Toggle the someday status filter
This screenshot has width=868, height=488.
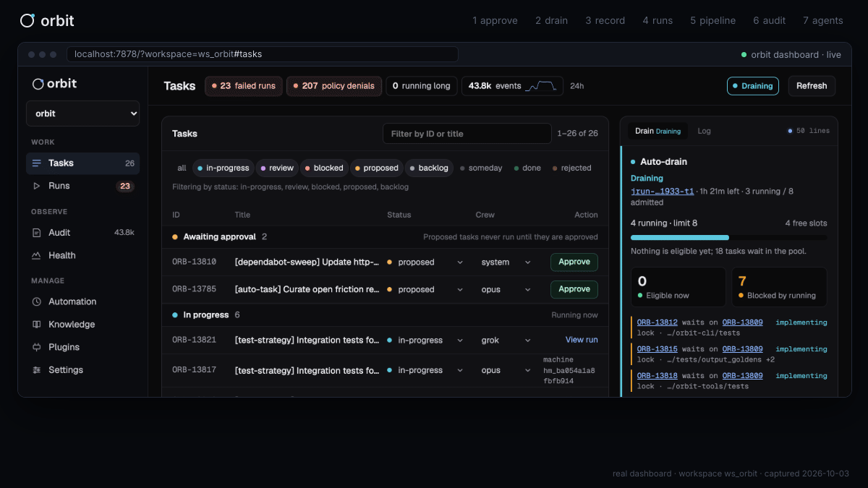(x=481, y=168)
